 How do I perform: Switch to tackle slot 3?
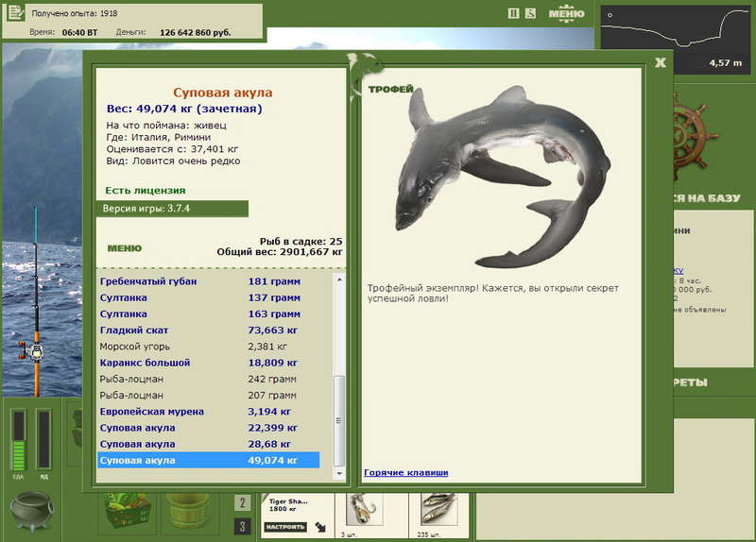[243, 527]
